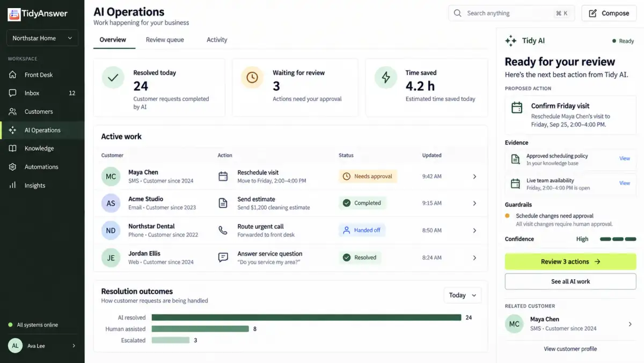Click the Needs approval status badge
Image resolution: width=644 pixels, height=363 pixels.
pyautogui.click(x=368, y=176)
